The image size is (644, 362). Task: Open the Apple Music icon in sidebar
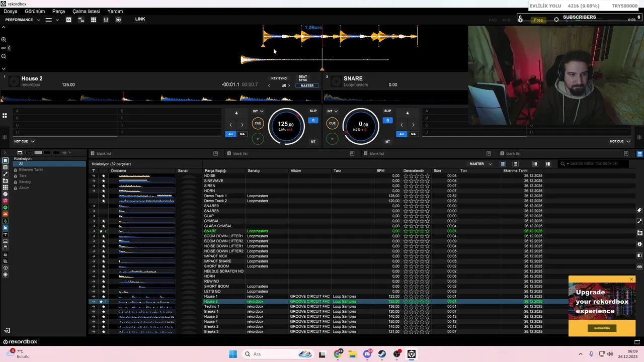click(x=6, y=201)
